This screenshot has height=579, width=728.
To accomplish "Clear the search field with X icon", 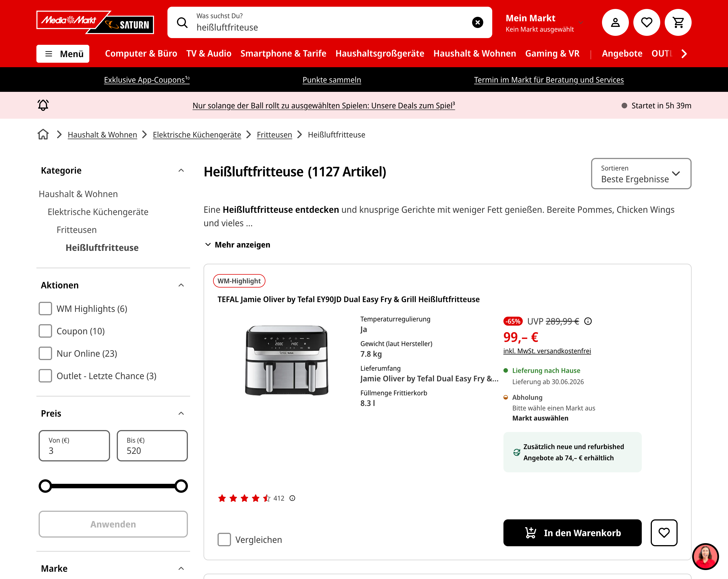I will click(x=477, y=23).
